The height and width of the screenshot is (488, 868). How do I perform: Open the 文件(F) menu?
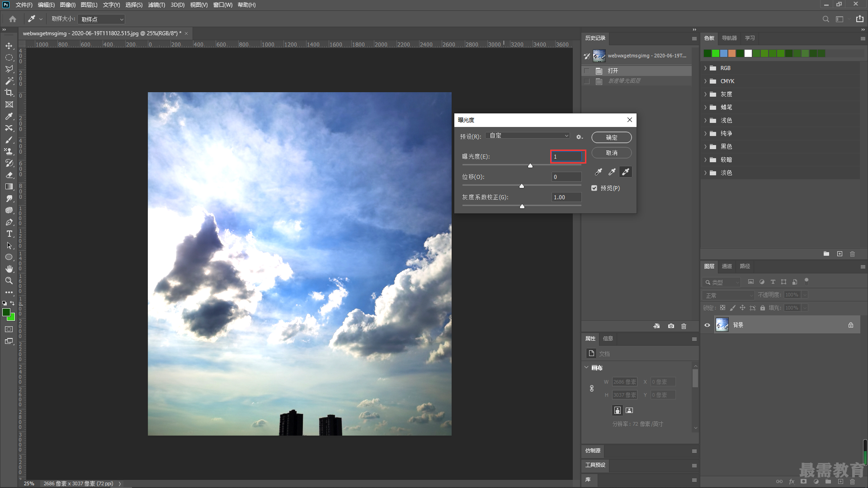24,5
